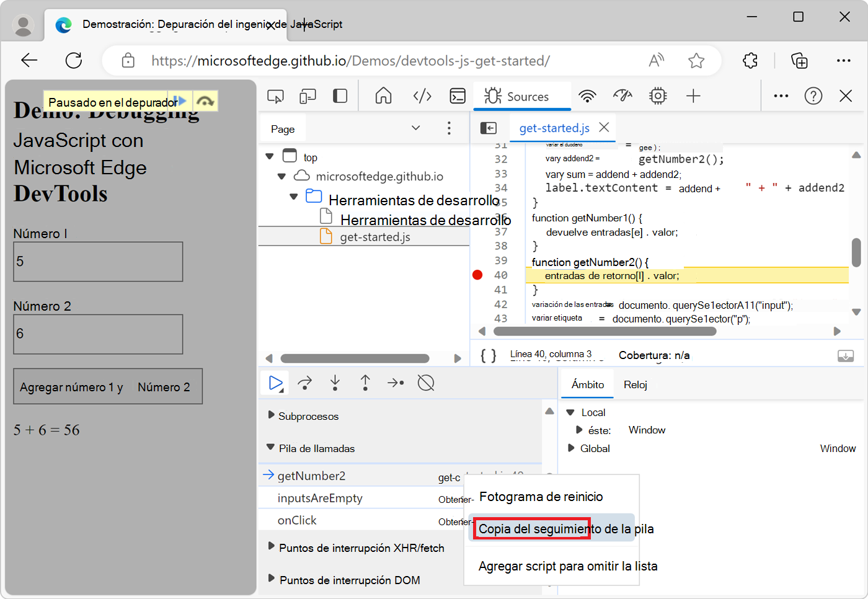The height and width of the screenshot is (599, 868).
Task: Collapse the Pila de llamadas section
Action: tap(271, 448)
